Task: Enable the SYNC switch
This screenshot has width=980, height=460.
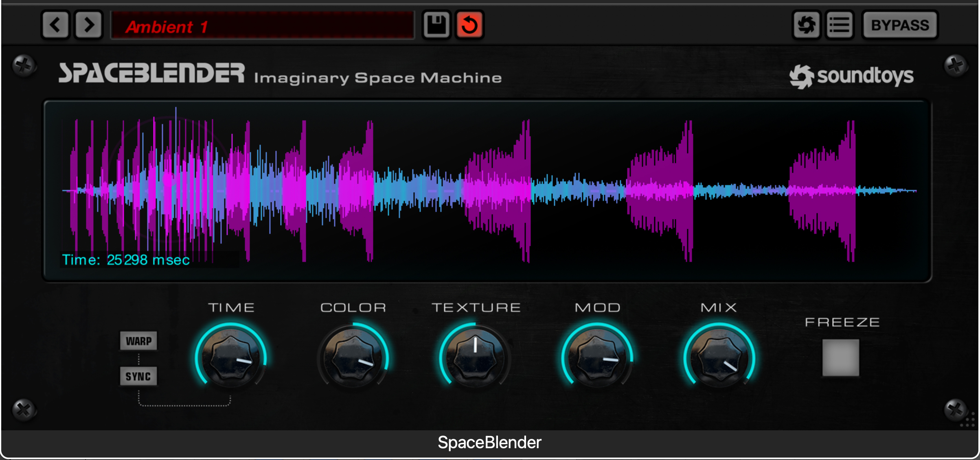Action: 138,376
